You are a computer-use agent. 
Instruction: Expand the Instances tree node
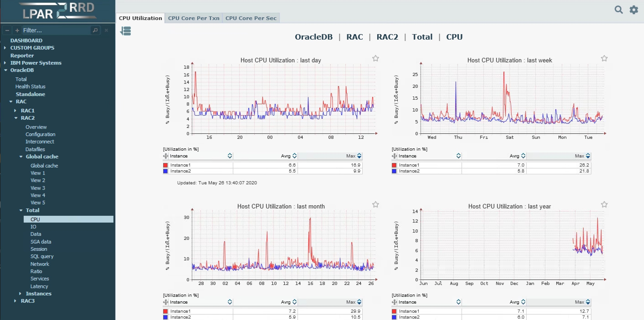tap(20, 294)
